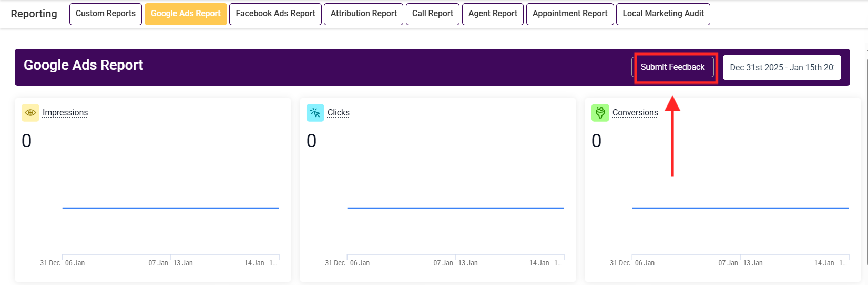
Task: Click the Google Ads Report banner title
Action: (x=84, y=65)
